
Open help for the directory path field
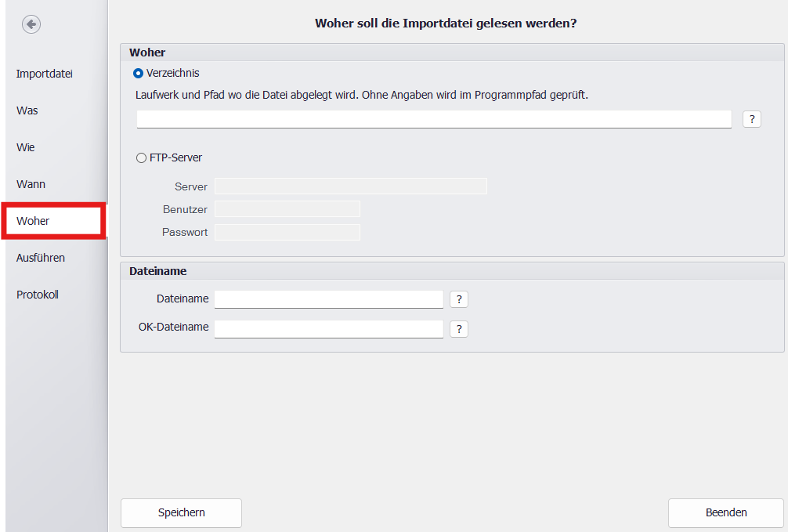coord(751,119)
